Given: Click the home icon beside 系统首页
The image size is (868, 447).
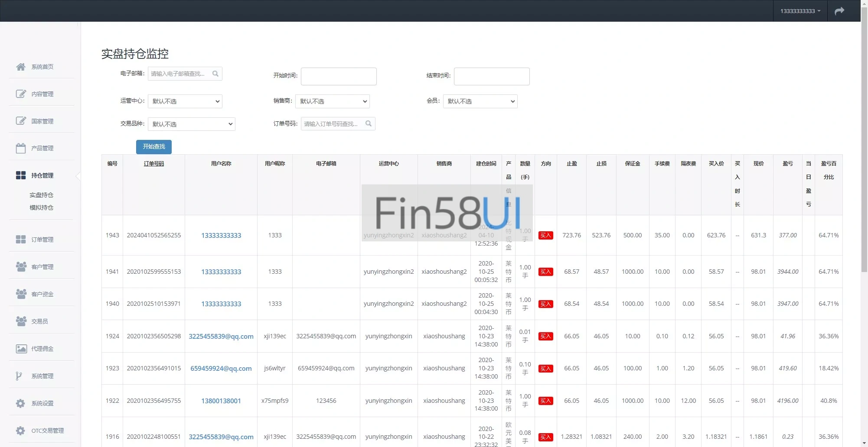Looking at the screenshot, I should 20,67.
